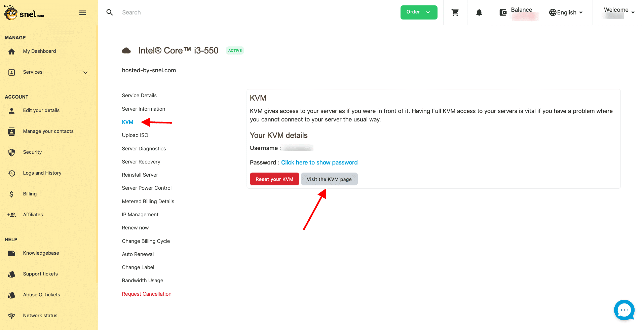This screenshot has height=330, width=644.
Task: Expand the Welcome account menu
Action: tap(619, 12)
